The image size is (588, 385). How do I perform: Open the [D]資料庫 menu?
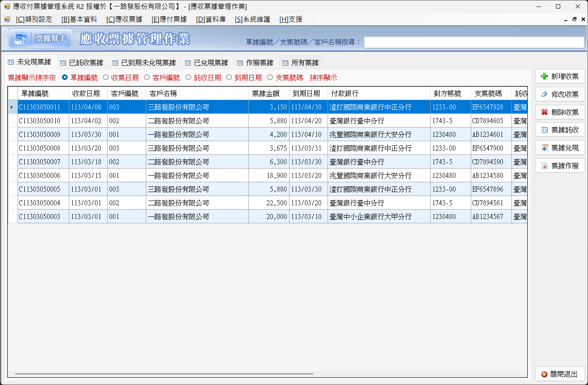coord(211,19)
